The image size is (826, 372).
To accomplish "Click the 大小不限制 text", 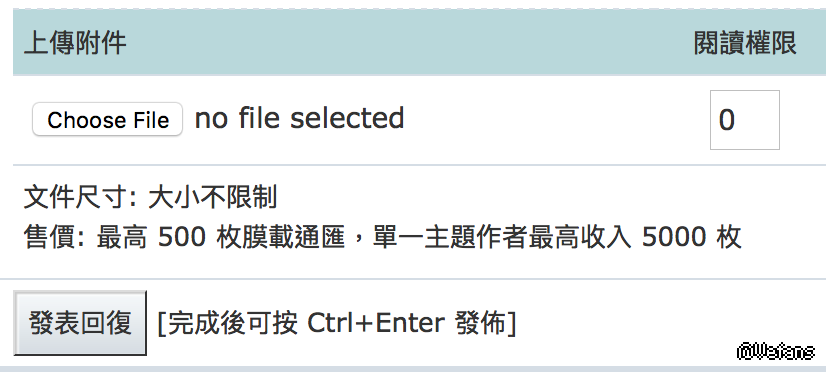I will [x=212, y=198].
